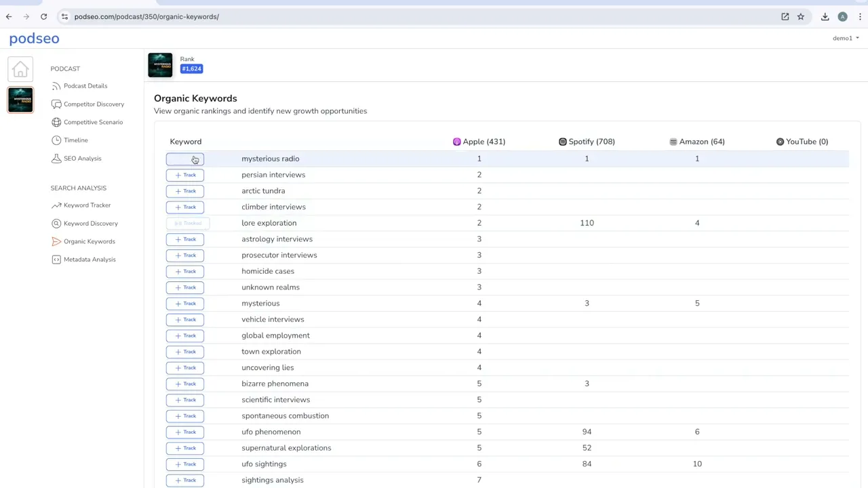Click the Metadata Analysis code icon
Screen dimensions: 868x488
coord(56,260)
